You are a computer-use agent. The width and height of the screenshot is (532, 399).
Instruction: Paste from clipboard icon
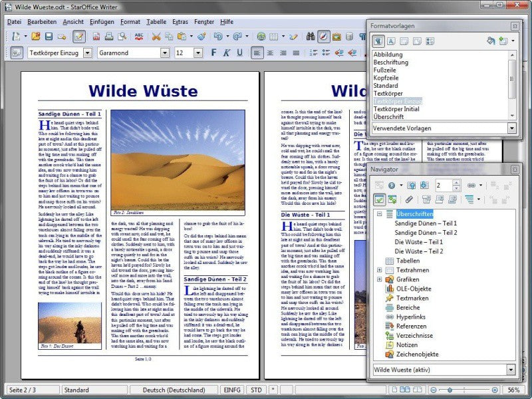coord(182,37)
